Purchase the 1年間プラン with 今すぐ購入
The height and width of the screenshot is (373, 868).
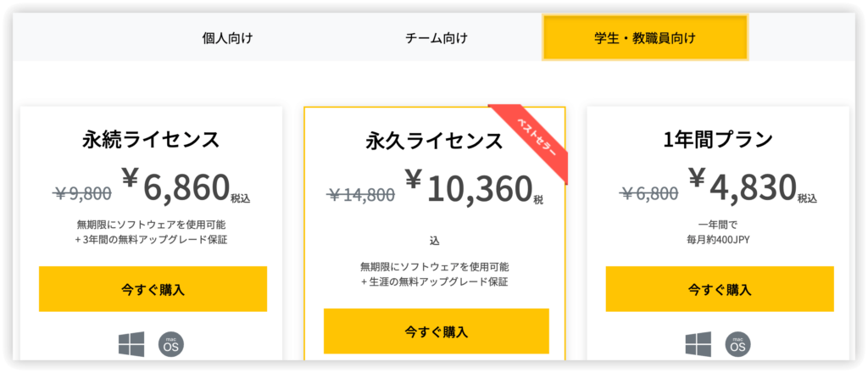[x=719, y=289]
